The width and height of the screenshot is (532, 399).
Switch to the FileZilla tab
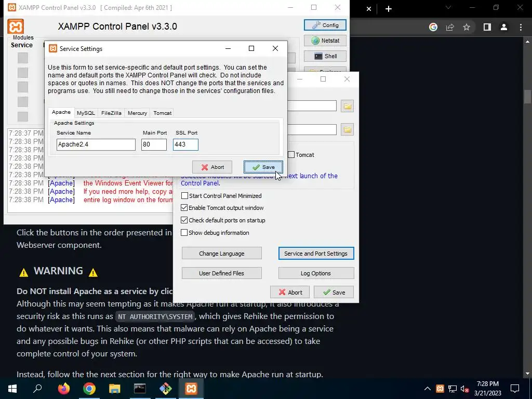pos(111,113)
